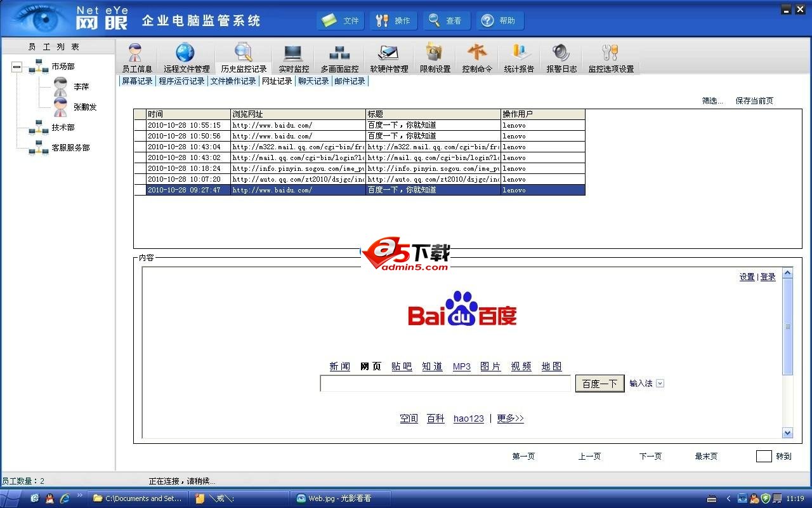Switch to the 屏幕记录 tab
Viewport: 812px width, 508px height.
(137, 81)
